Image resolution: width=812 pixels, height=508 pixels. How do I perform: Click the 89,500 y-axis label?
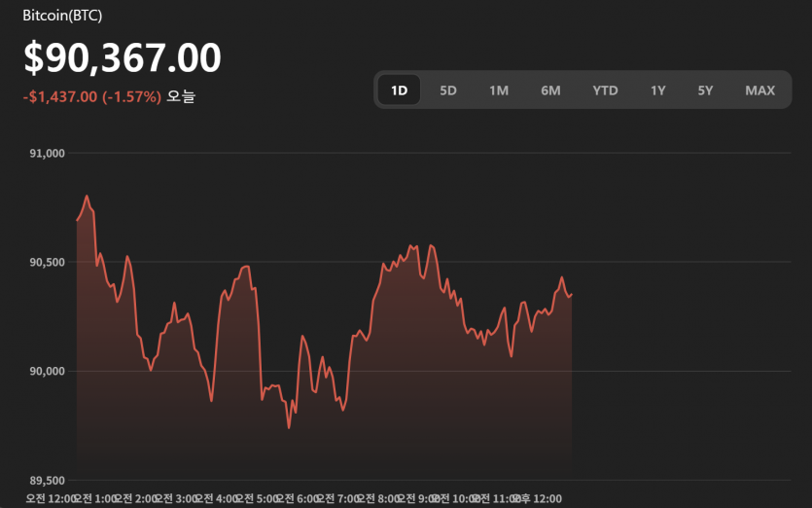click(48, 480)
